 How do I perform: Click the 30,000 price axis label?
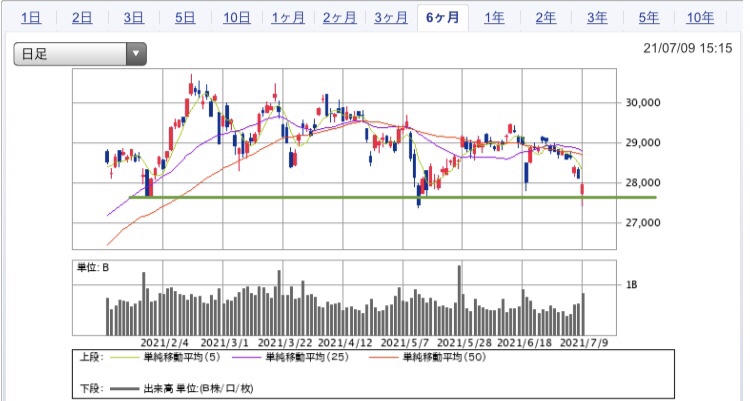click(643, 102)
